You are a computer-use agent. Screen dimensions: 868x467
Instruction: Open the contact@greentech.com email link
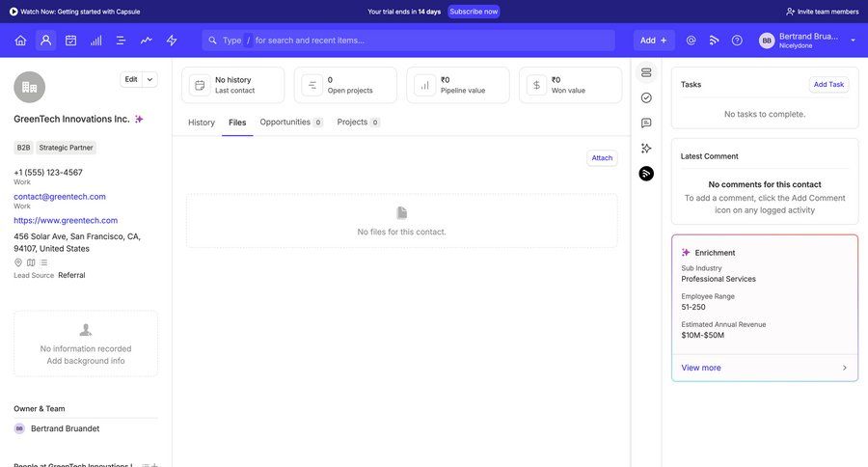click(x=60, y=197)
